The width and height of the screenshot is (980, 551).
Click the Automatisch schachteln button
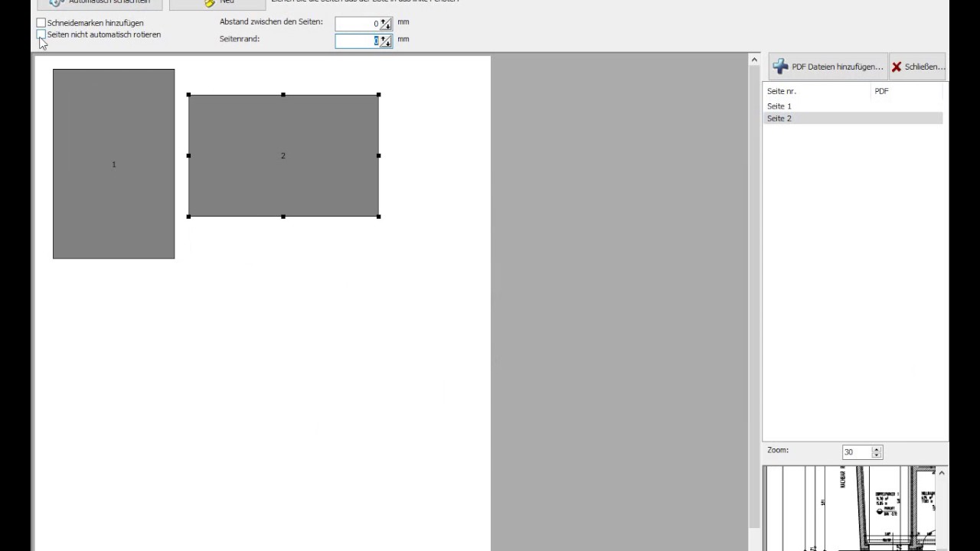pyautogui.click(x=100, y=2)
